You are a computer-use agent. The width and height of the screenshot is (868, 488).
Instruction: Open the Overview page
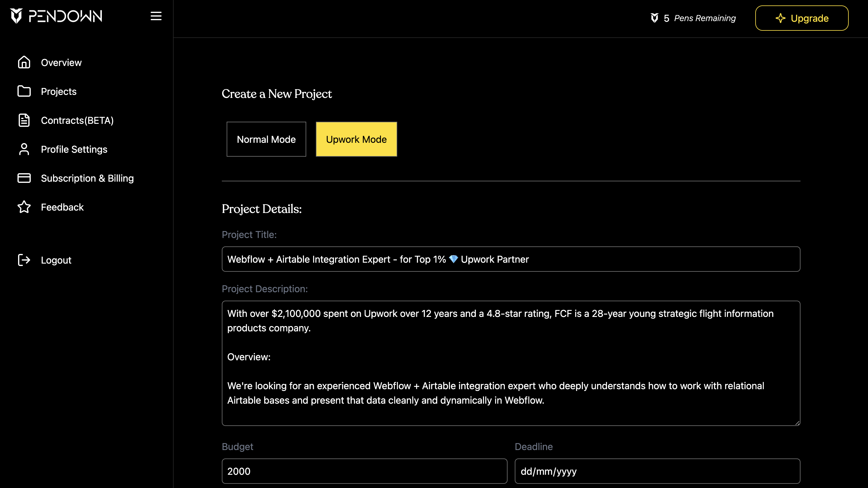[61, 63]
